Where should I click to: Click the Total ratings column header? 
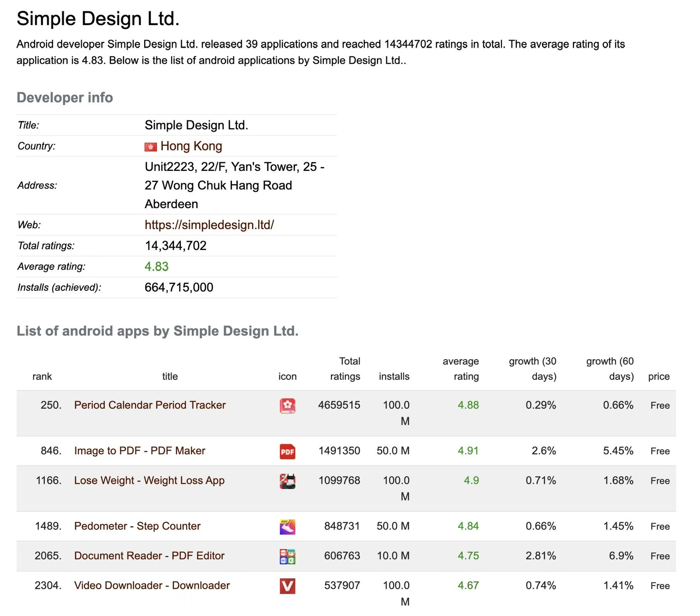pyautogui.click(x=345, y=369)
